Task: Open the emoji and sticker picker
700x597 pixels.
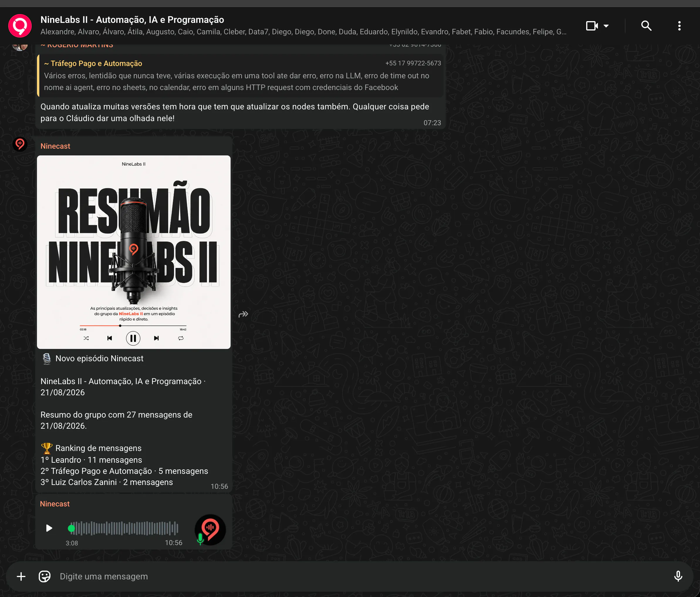Action: (45, 576)
